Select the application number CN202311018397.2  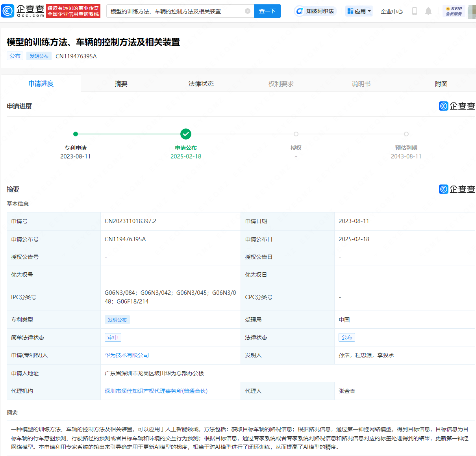coord(130,221)
